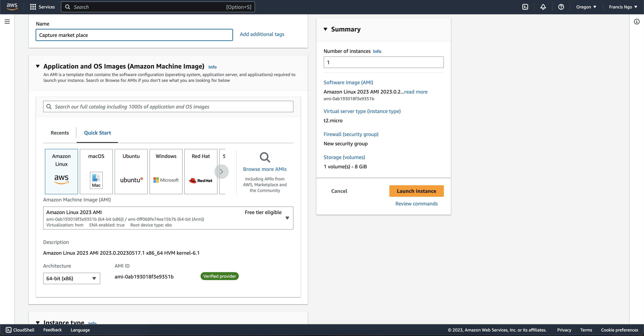The image size is (644, 336).
Task: Collapse the Instance type section
Action: pos(38,323)
